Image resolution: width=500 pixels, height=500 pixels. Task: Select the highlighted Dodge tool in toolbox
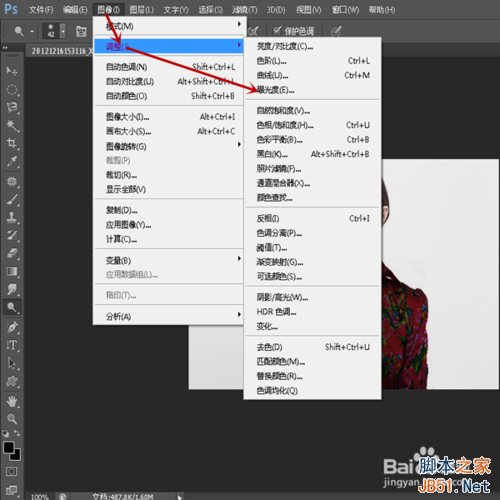12,307
